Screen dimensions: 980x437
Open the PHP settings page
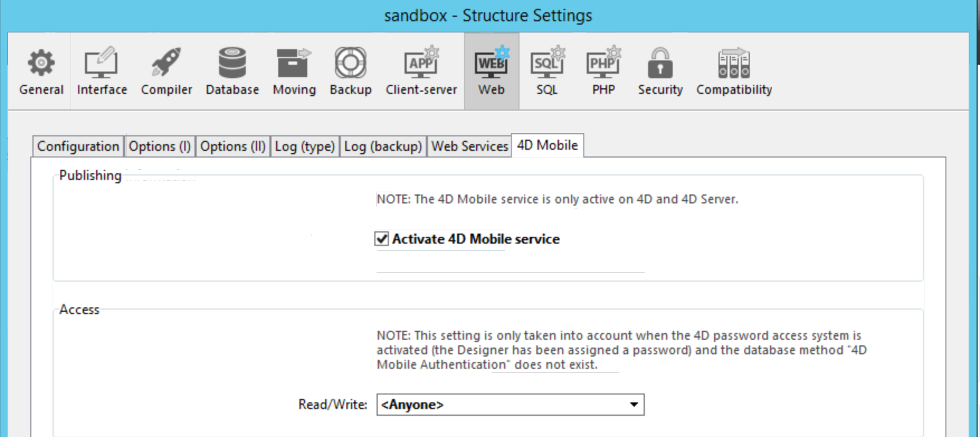[603, 72]
